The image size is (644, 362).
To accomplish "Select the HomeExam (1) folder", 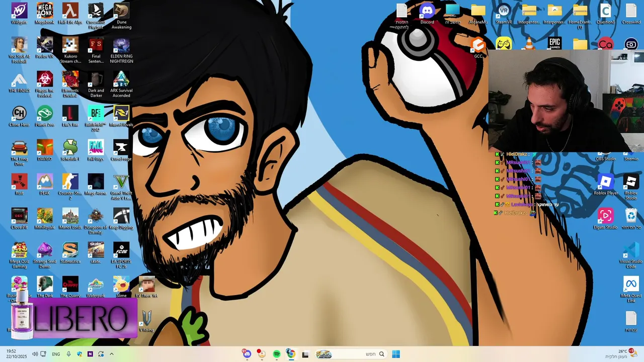I will (580, 16).
